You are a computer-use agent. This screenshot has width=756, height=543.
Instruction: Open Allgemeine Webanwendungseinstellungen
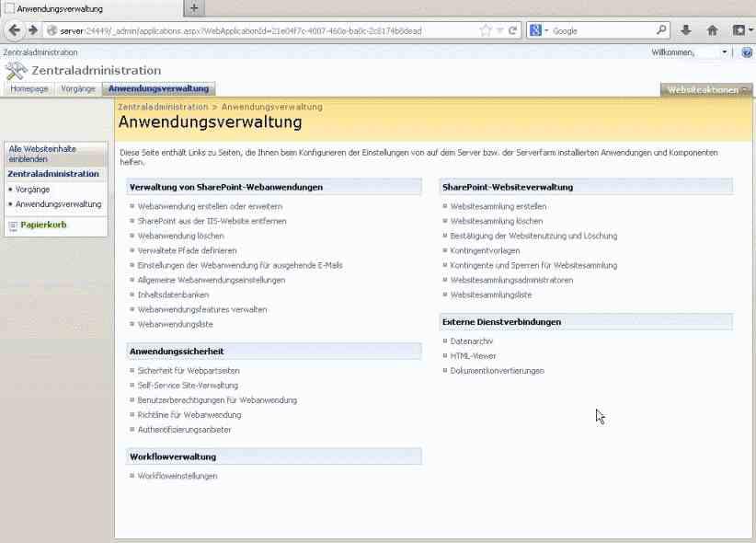pos(212,281)
